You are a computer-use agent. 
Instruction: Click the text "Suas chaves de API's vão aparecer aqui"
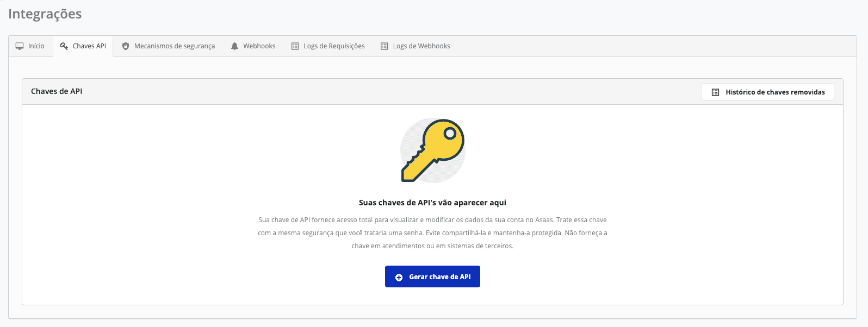tap(432, 203)
